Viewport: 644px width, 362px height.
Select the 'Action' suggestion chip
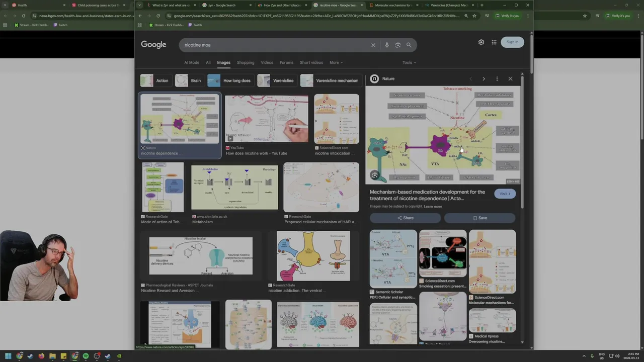[x=155, y=80]
